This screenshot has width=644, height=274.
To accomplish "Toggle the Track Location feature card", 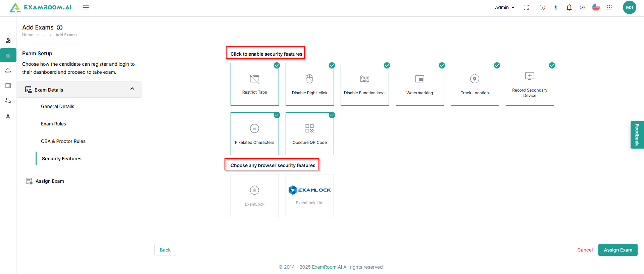I will (475, 84).
